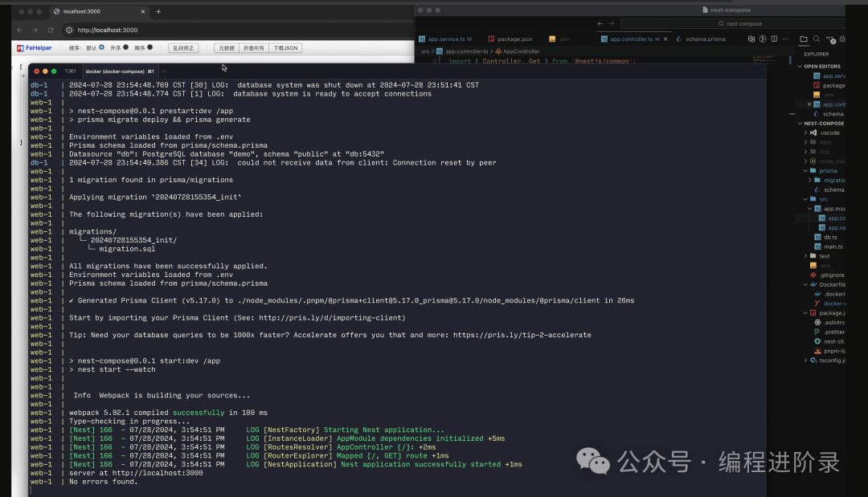
Task: Click the 乱码修正 button in FeHelper
Action: click(x=183, y=48)
